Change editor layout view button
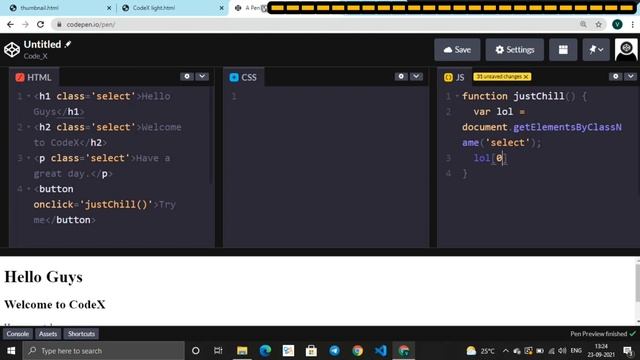The width and height of the screenshot is (640, 360). pyautogui.click(x=563, y=50)
